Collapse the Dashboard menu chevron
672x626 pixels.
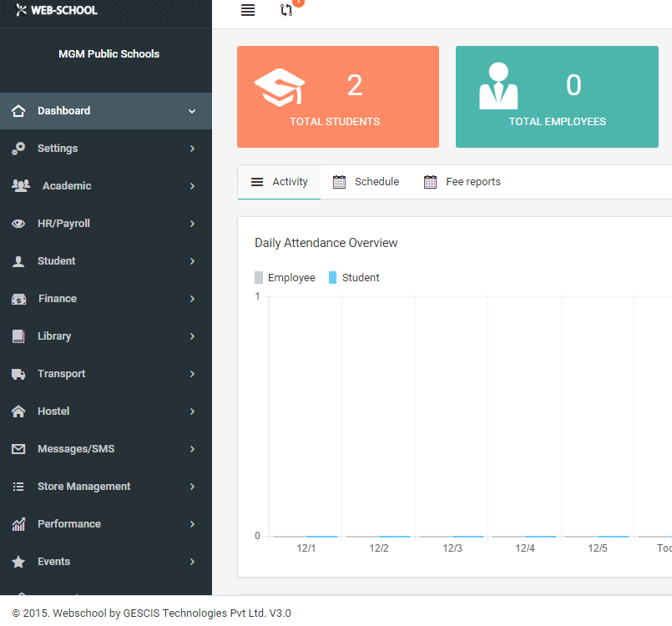pos(192,111)
